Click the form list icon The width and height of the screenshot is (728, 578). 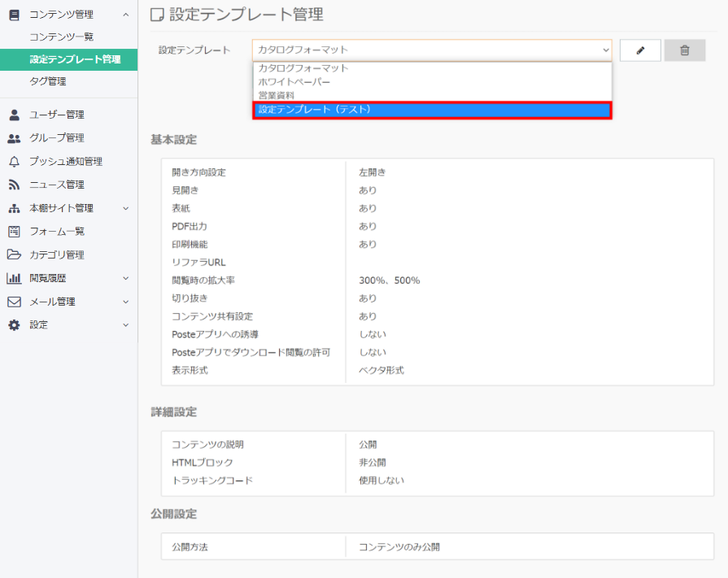click(x=14, y=232)
